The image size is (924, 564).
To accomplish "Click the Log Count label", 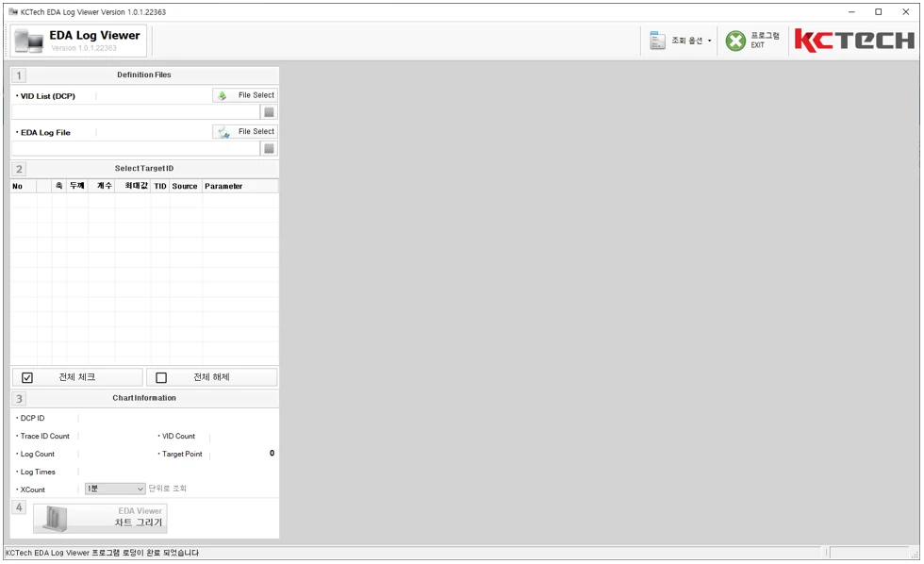I will click(37, 455).
